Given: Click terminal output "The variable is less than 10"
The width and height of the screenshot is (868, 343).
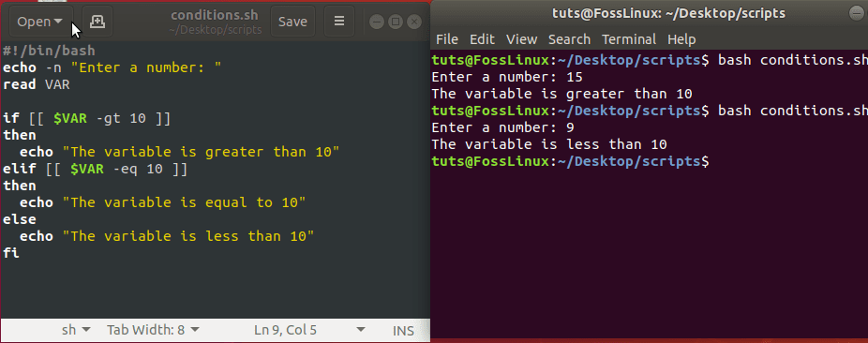Looking at the screenshot, I should (549, 145).
